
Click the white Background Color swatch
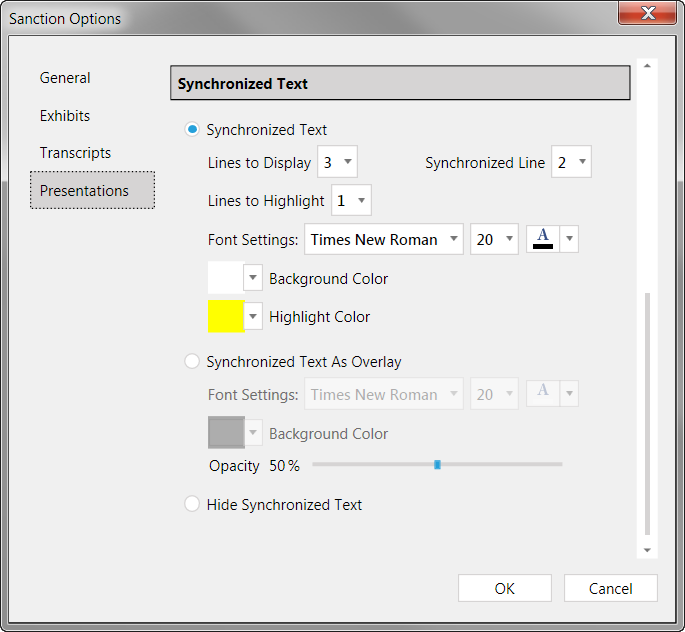pos(226,278)
